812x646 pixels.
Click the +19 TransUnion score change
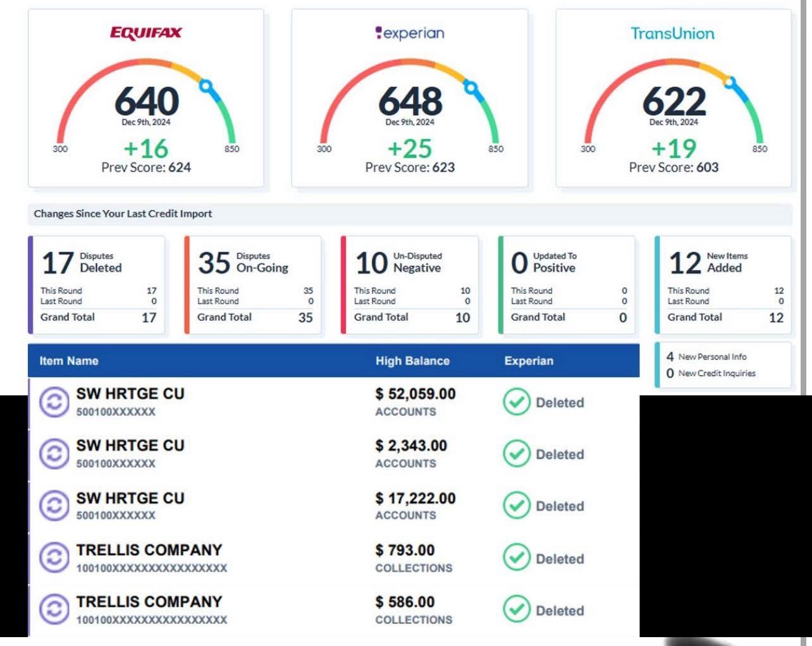(x=674, y=149)
